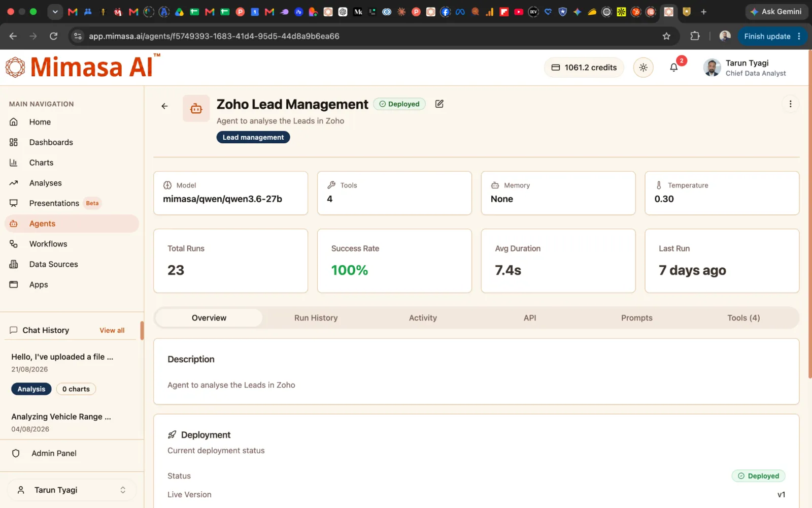View site information icon in address bar

78,36
